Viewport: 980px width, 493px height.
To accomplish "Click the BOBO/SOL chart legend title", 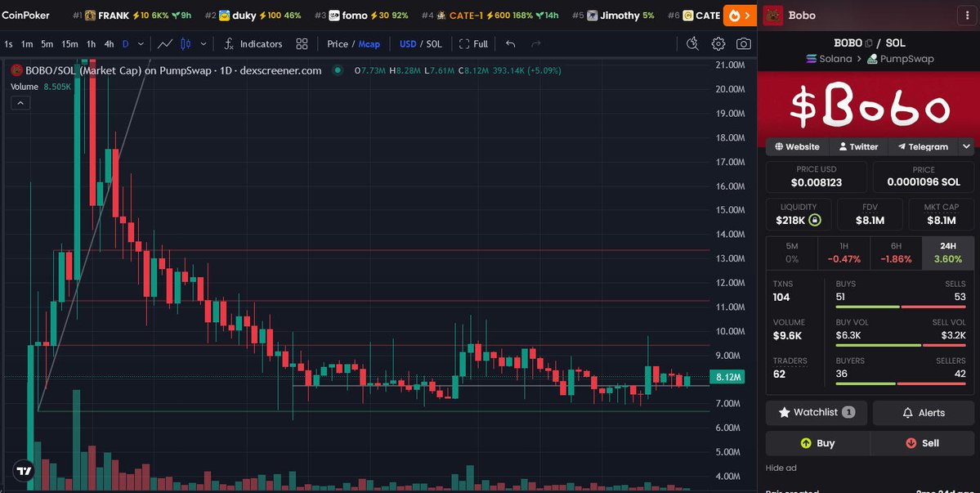I will [x=174, y=70].
